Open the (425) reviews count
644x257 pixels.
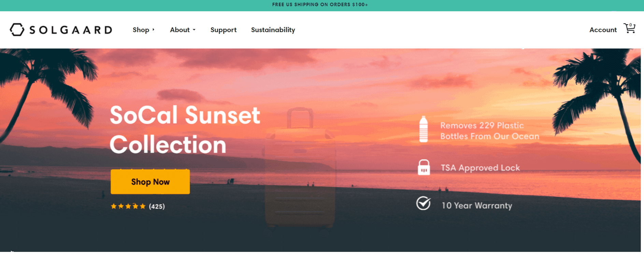point(157,206)
